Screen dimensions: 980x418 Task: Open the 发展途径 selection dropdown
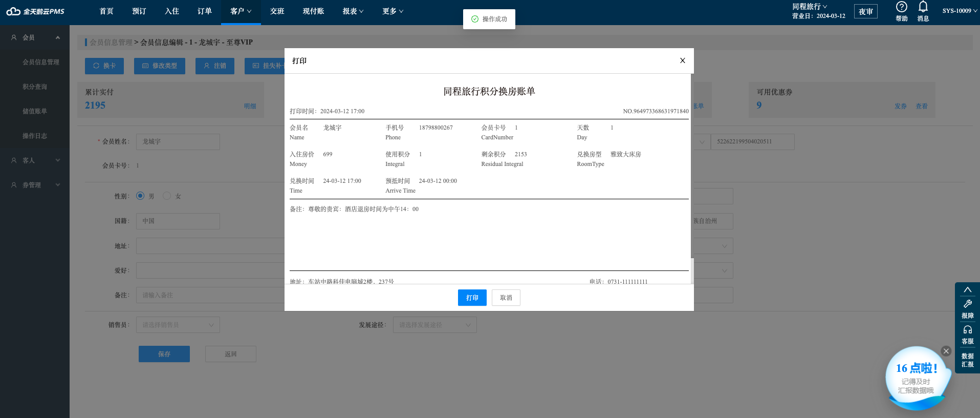[x=435, y=325]
